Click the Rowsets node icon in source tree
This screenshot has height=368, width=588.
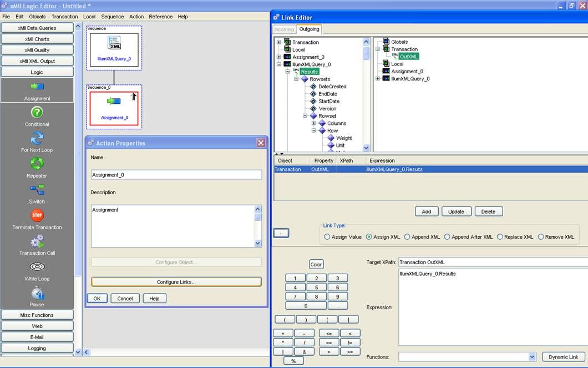tap(305, 79)
